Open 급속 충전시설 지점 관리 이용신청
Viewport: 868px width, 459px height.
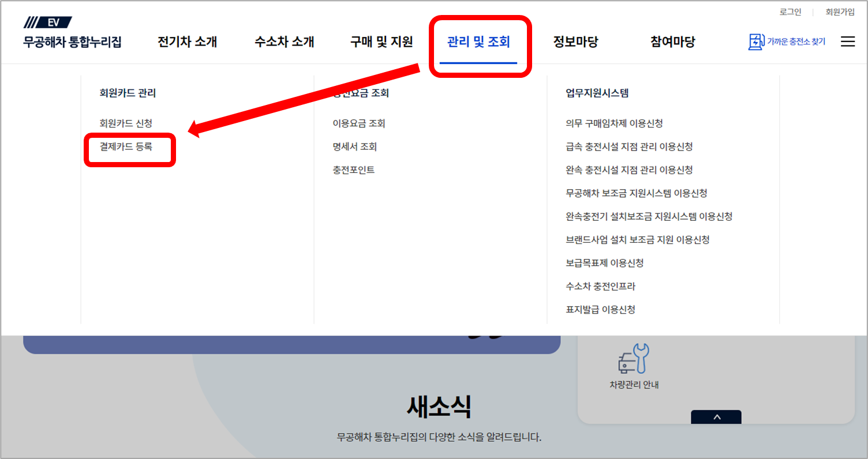(629, 146)
